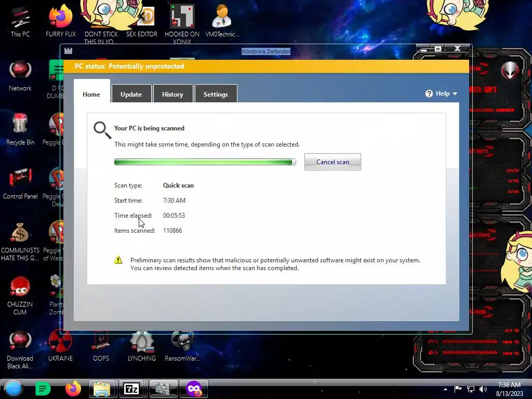Click the 7:30 AM start time value
This screenshot has height=399, width=532.
point(174,200)
